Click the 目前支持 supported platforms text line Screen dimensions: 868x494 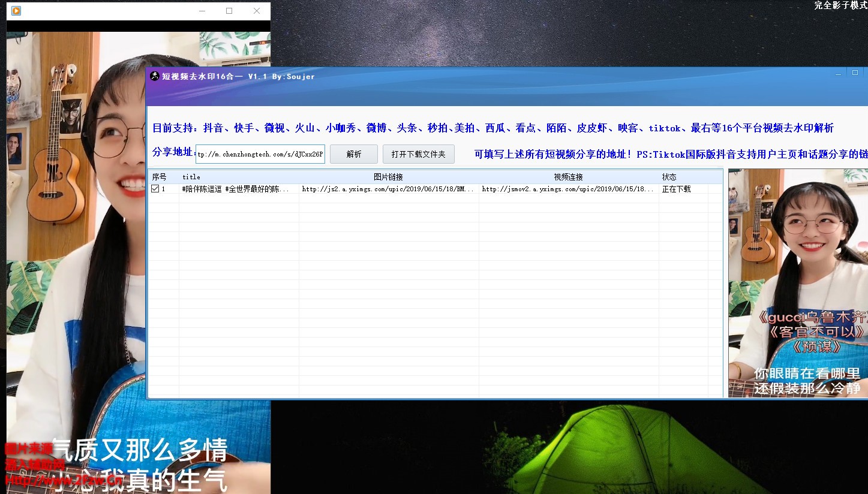(493, 128)
